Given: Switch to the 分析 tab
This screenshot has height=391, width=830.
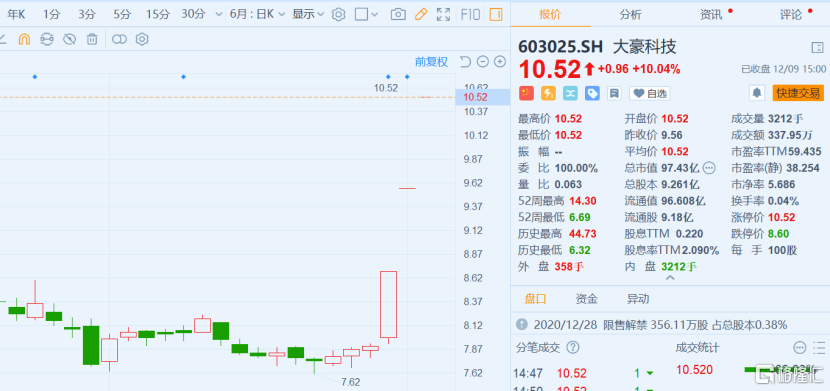Looking at the screenshot, I should click(630, 15).
